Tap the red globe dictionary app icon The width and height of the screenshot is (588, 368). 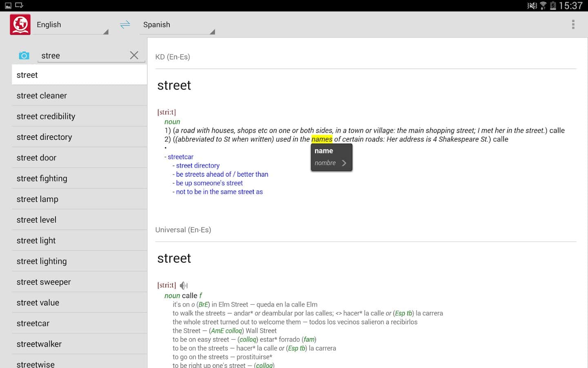pyautogui.click(x=20, y=25)
